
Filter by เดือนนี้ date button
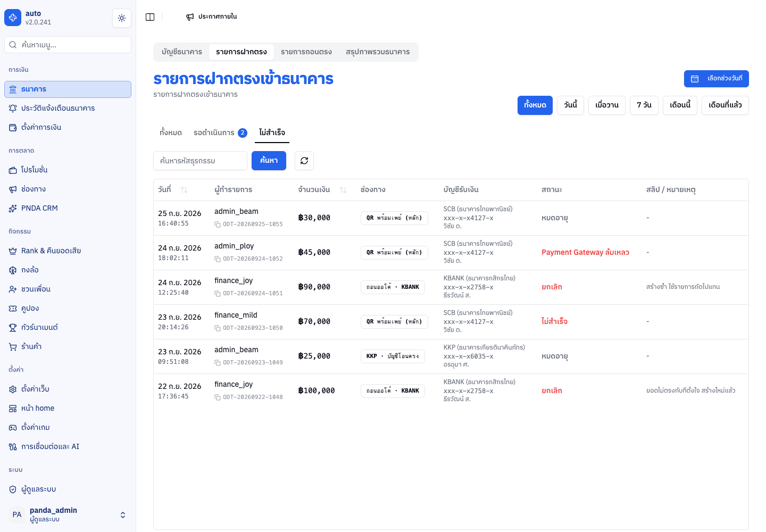pos(680,105)
